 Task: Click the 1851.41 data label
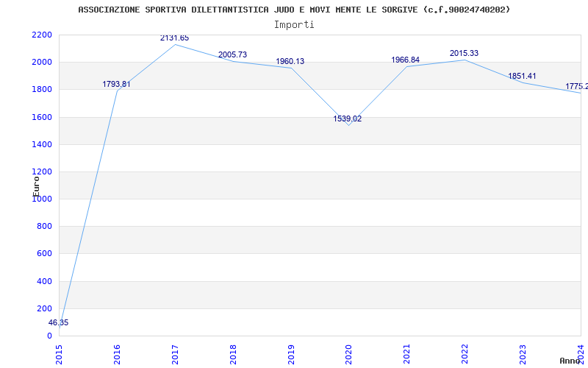click(522, 77)
